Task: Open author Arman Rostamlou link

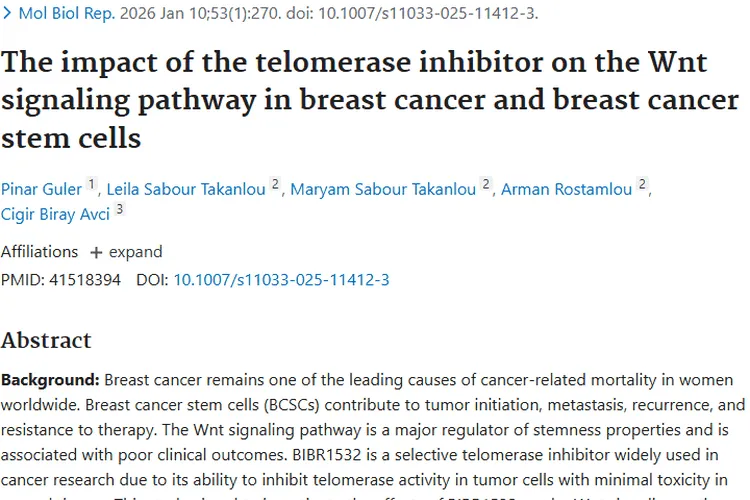Action: tap(567, 188)
